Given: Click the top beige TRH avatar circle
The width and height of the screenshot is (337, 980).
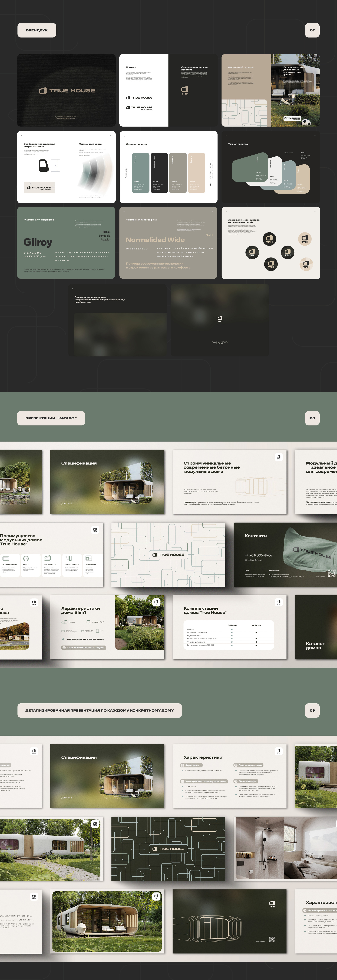Looking at the screenshot, I should click(305, 239).
